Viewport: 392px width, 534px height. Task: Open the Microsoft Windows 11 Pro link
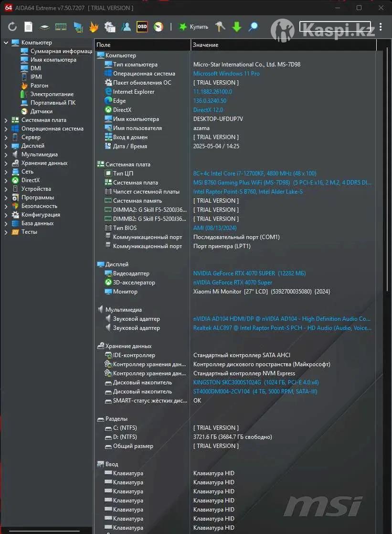tap(226, 74)
